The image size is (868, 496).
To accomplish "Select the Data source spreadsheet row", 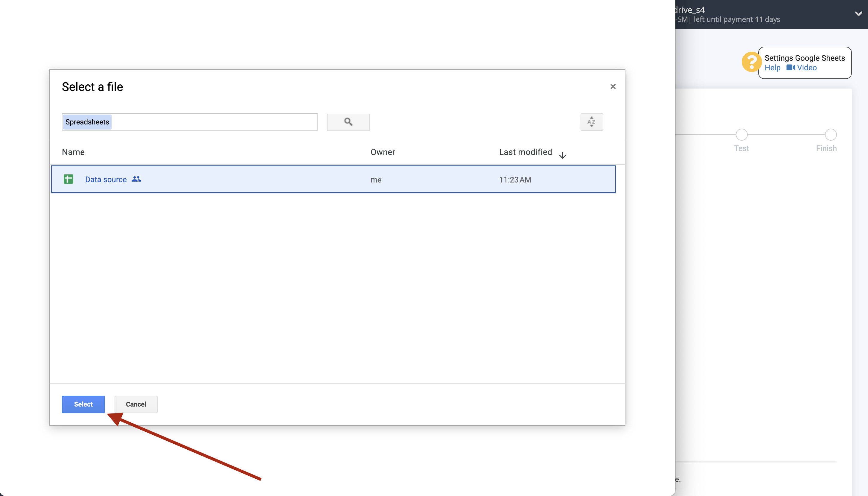I will point(307,179).
